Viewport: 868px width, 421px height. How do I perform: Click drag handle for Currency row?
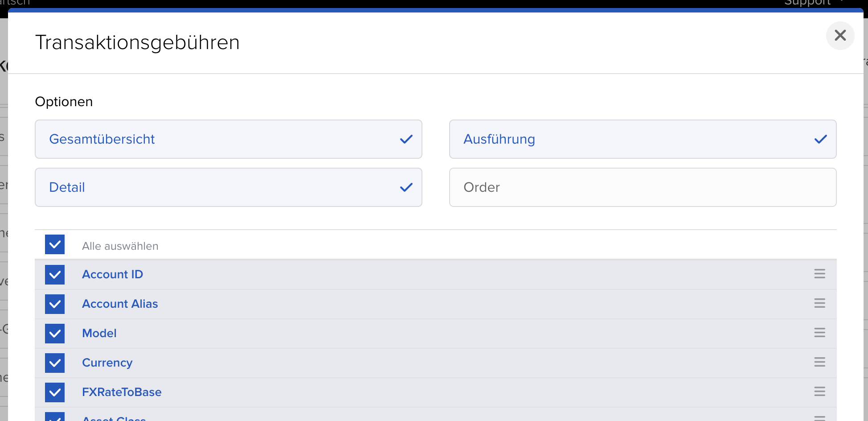[x=819, y=362]
